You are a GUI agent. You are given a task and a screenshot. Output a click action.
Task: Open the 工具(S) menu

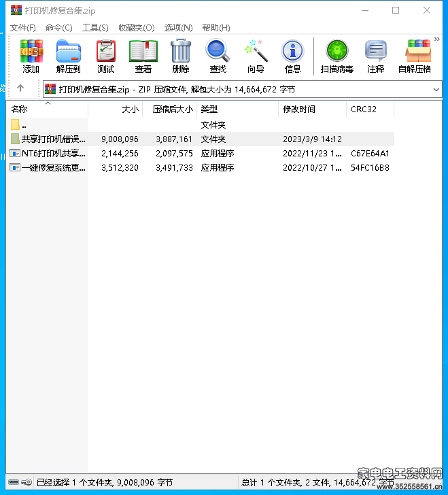tap(95, 28)
